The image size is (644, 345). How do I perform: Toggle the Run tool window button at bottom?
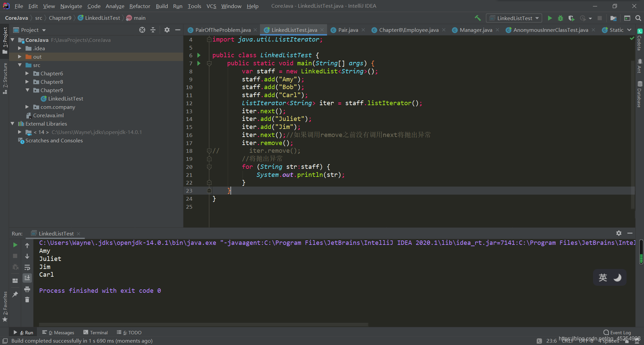pyautogui.click(x=23, y=333)
